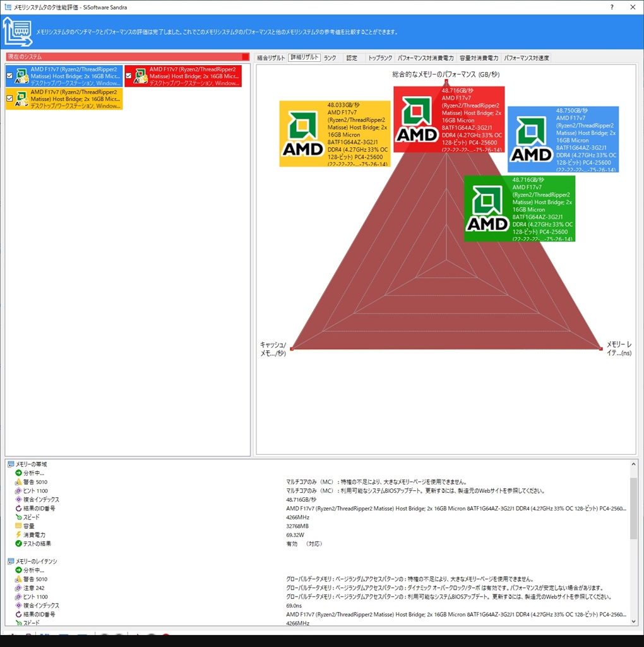Click the 現在のシステム header bar
Image resolution: width=644 pixels, height=647 pixels.
[128, 56]
